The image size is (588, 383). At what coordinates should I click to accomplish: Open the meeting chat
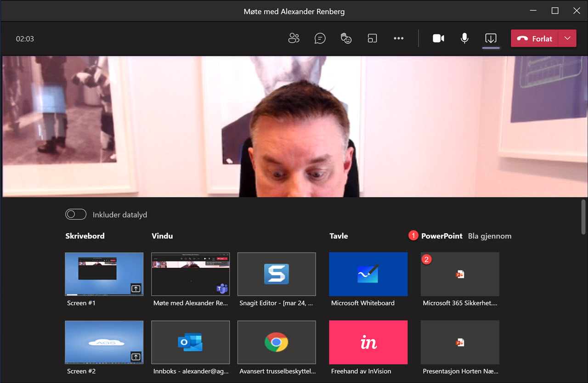tap(320, 39)
